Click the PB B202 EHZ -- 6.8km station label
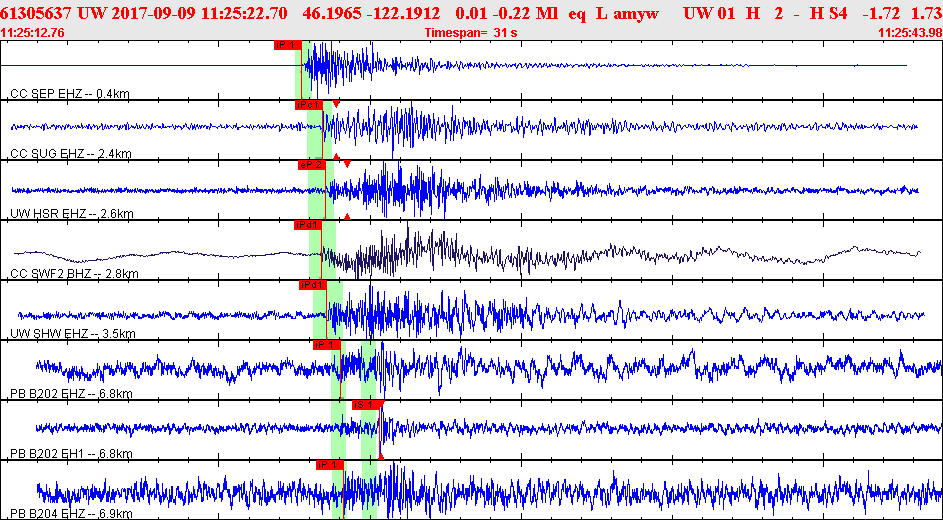Viewport: 943px width, 520px height. (x=72, y=394)
